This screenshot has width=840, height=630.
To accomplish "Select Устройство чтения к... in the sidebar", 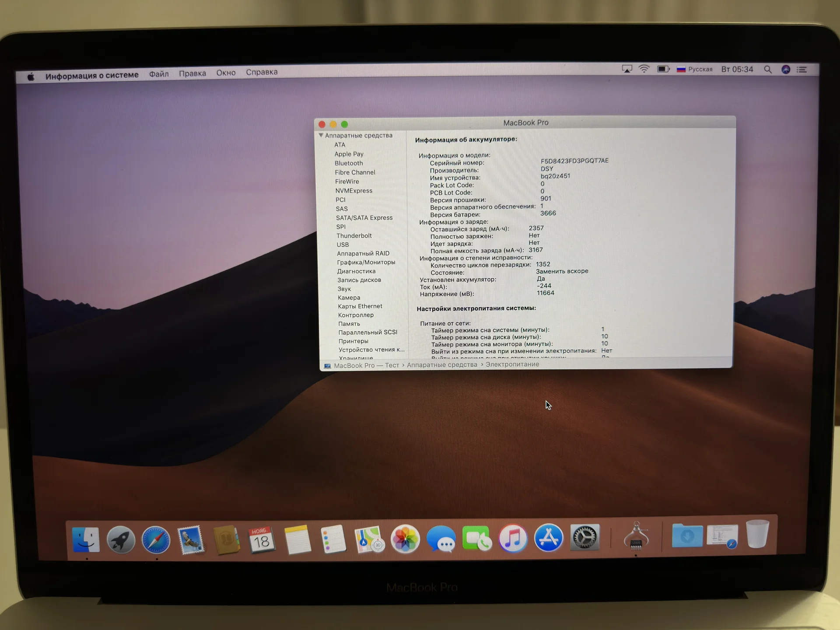I will (371, 350).
